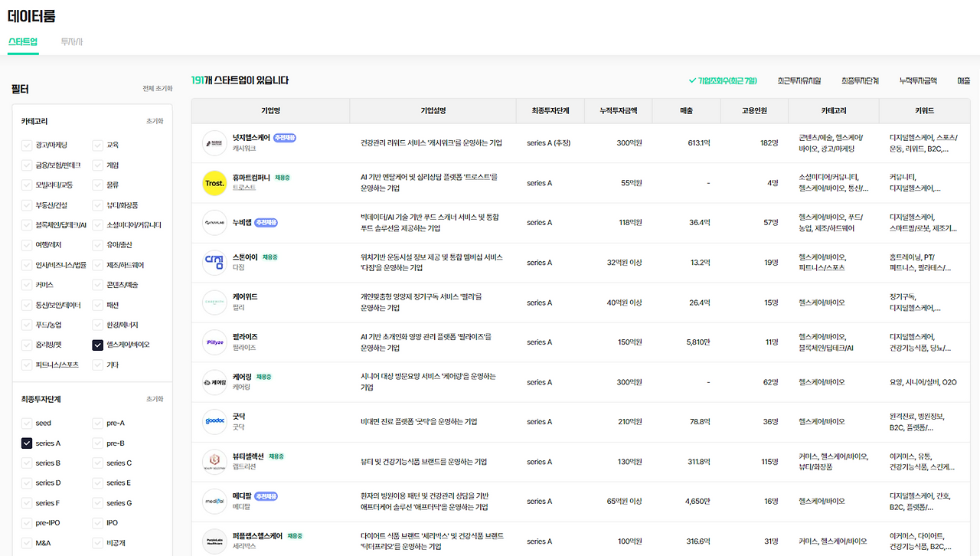Viewport: 980px width, 556px height.
Task: Reset the 카테고리 filter with 초기화
Action: pyautogui.click(x=155, y=121)
